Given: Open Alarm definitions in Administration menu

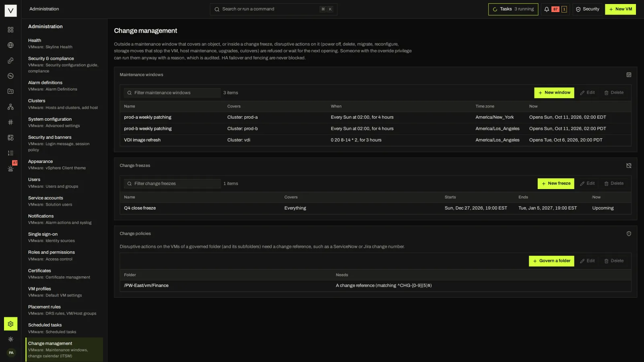Looking at the screenshot, I should 64,86.
